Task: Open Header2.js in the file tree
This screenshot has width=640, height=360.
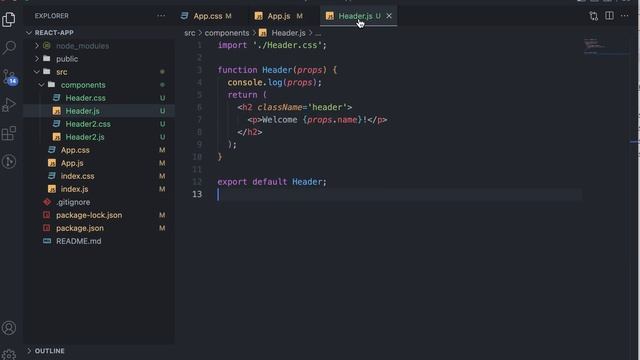Action: point(85,137)
